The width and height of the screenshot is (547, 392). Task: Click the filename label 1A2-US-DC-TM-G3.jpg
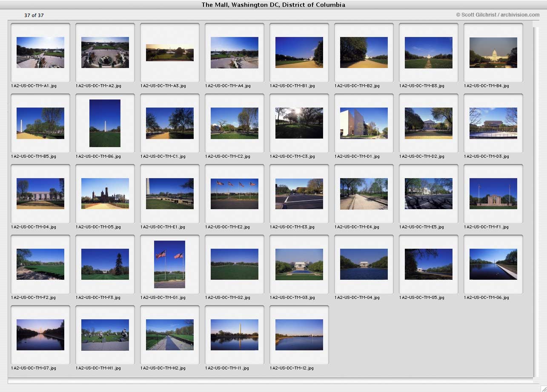coord(292,298)
